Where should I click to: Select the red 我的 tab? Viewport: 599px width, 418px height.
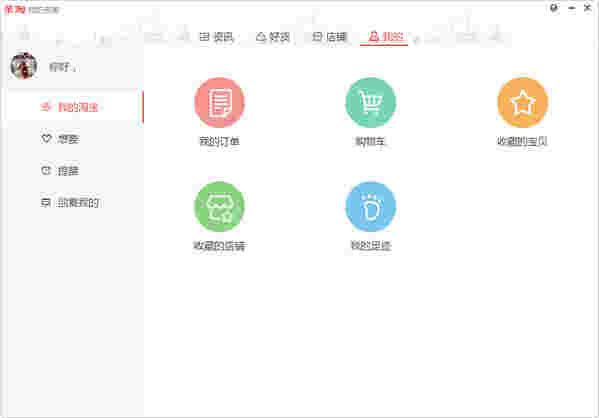click(x=384, y=37)
